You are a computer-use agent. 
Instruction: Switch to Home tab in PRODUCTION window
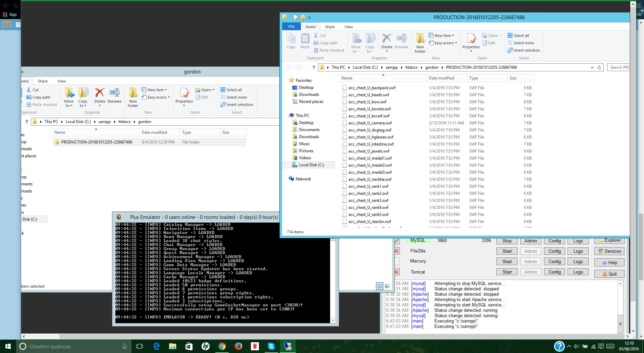311,27
